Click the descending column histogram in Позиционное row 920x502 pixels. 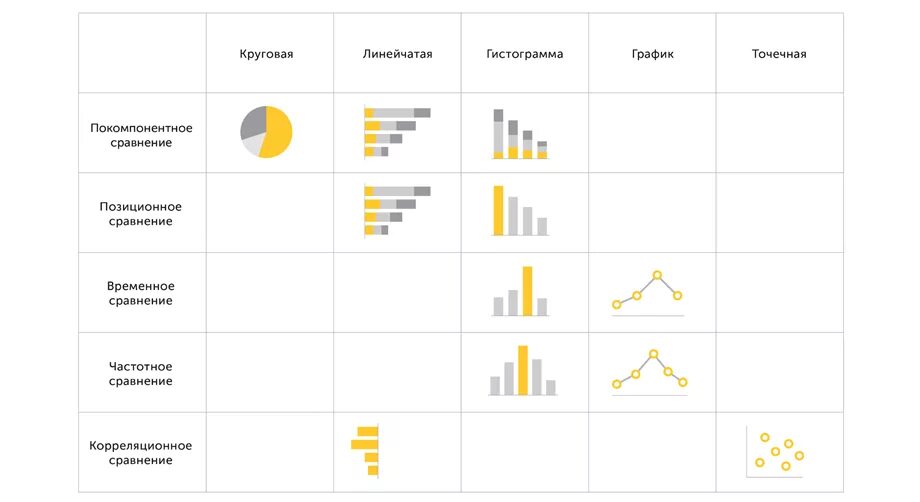(520, 211)
